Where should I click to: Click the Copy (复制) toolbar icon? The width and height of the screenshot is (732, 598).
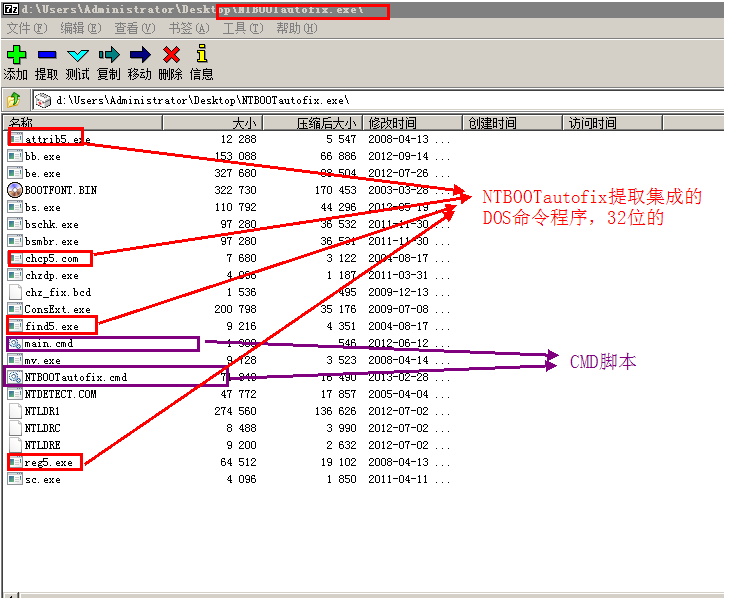tap(109, 55)
